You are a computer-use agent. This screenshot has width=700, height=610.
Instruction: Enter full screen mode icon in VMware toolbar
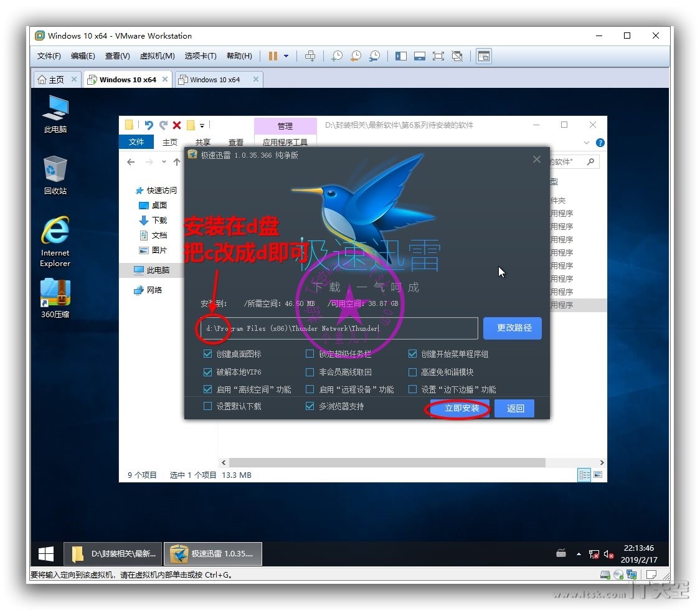438,56
